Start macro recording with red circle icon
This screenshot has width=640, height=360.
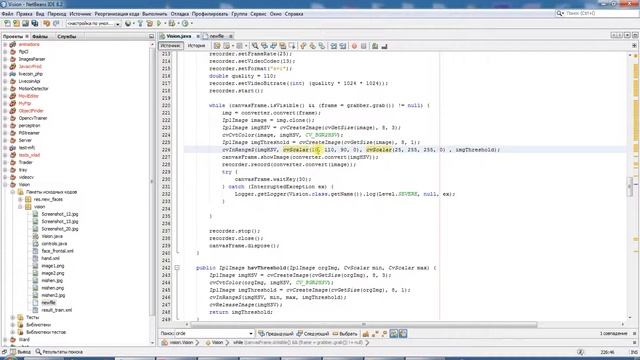[x=354, y=46]
